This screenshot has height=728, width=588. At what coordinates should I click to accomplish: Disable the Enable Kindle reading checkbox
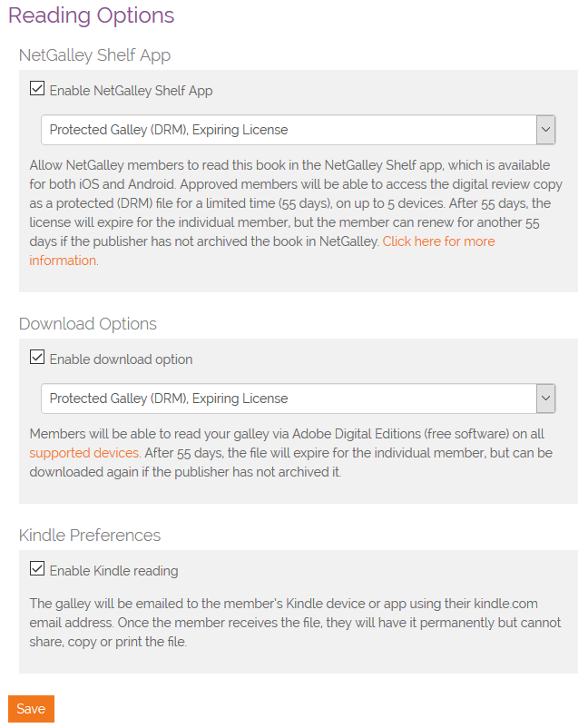[x=37, y=569]
